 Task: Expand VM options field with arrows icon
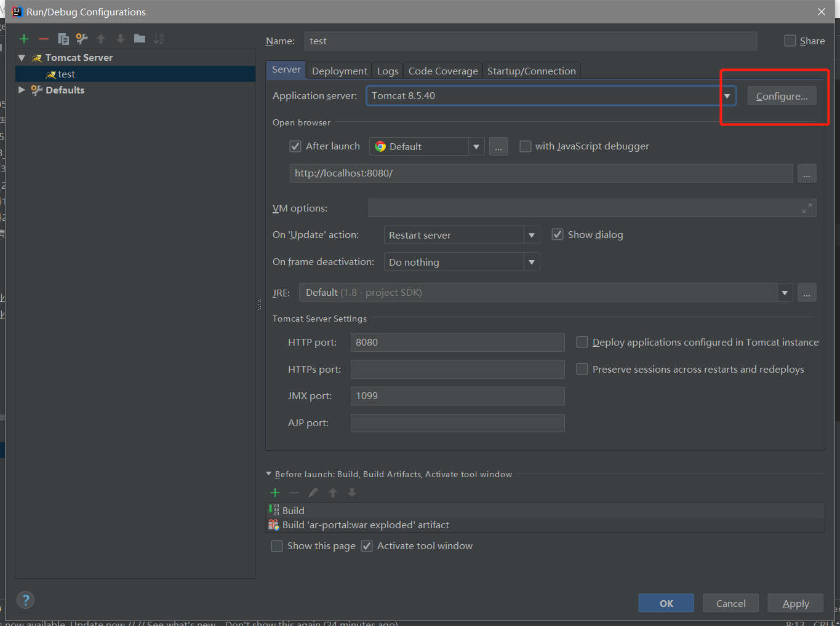coord(807,208)
